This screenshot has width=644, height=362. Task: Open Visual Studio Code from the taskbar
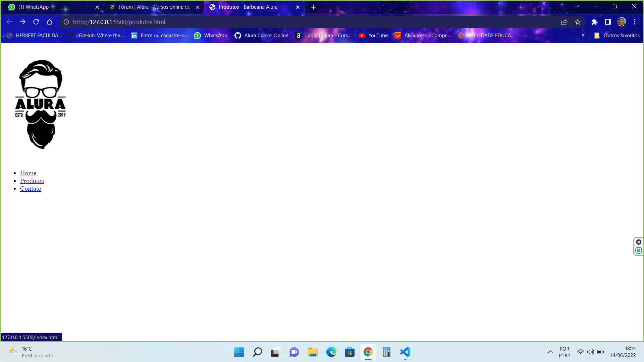pos(405,352)
